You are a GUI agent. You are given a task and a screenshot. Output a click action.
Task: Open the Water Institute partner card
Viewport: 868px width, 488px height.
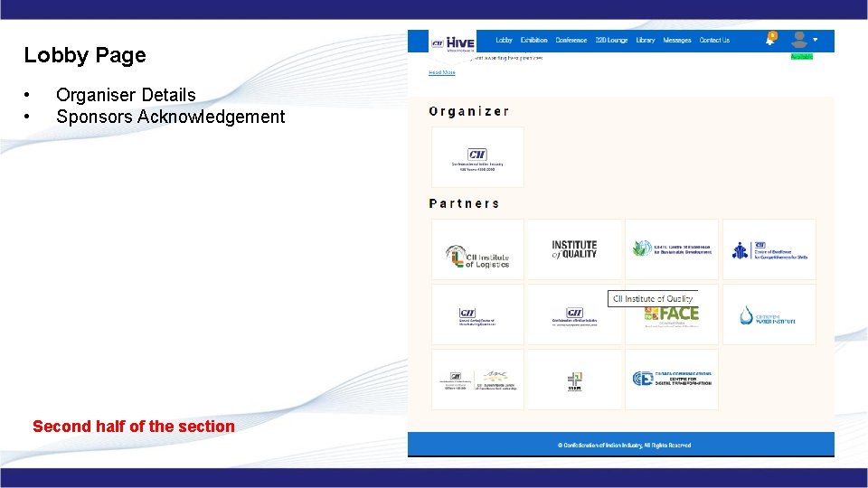coord(769,315)
